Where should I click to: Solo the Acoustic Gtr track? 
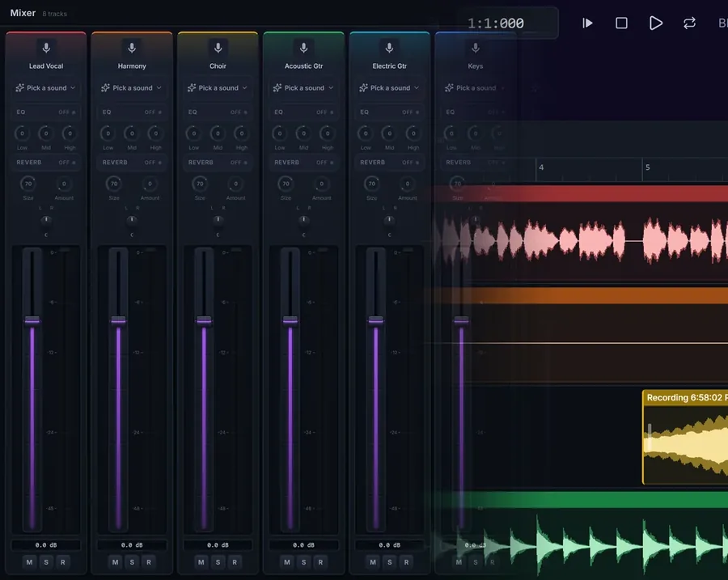pyautogui.click(x=303, y=562)
